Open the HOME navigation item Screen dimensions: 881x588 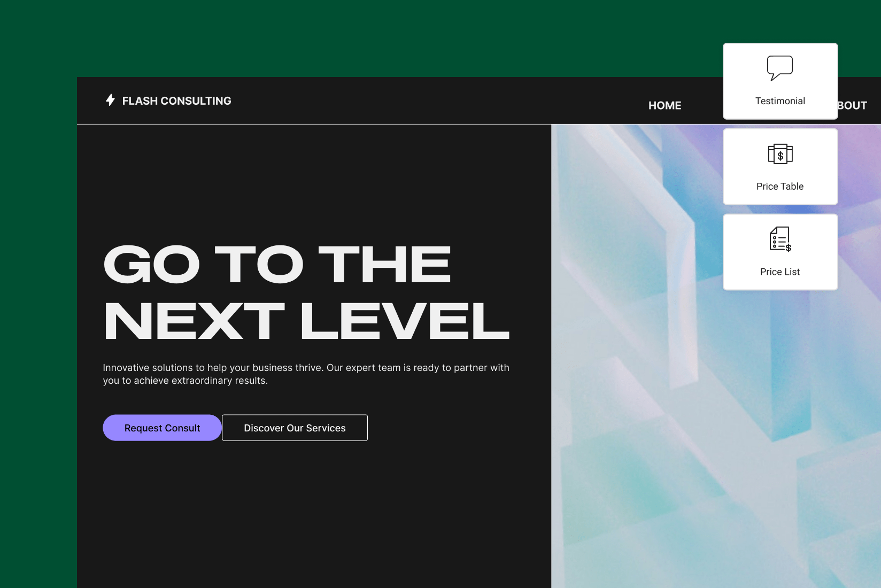coord(664,106)
